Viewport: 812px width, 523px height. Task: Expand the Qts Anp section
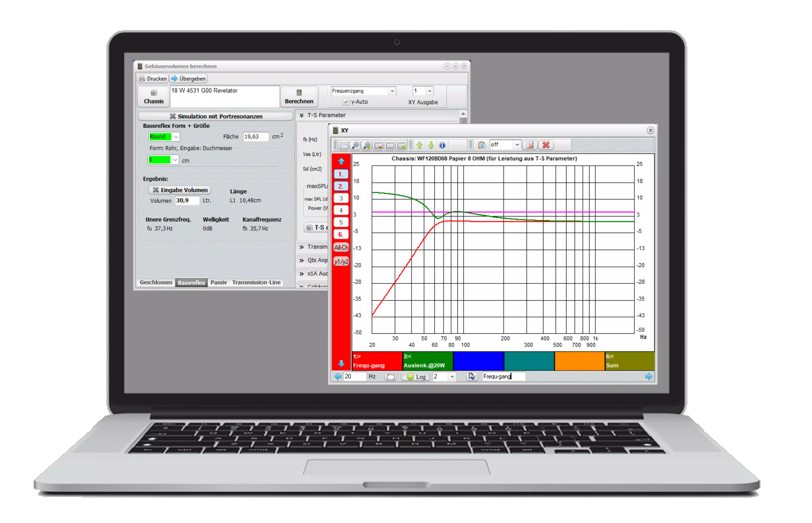point(302,260)
